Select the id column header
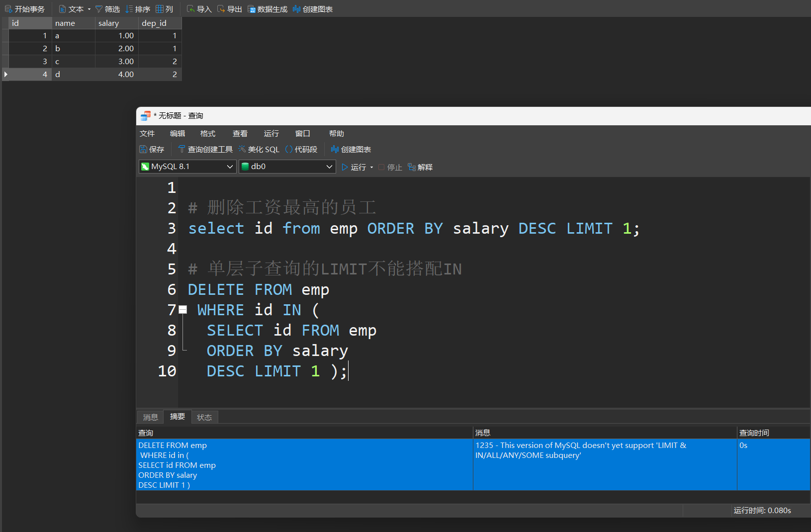This screenshot has width=811, height=532. [x=30, y=23]
